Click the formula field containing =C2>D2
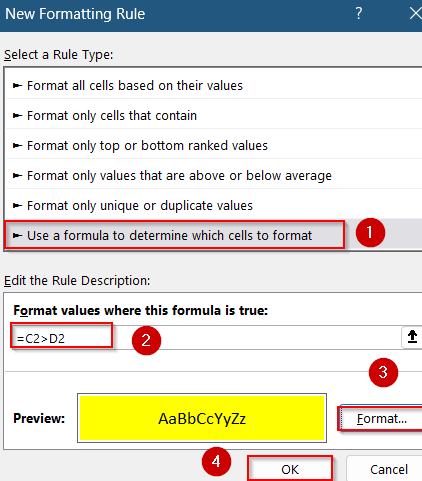The height and width of the screenshot is (481, 422). [206, 338]
